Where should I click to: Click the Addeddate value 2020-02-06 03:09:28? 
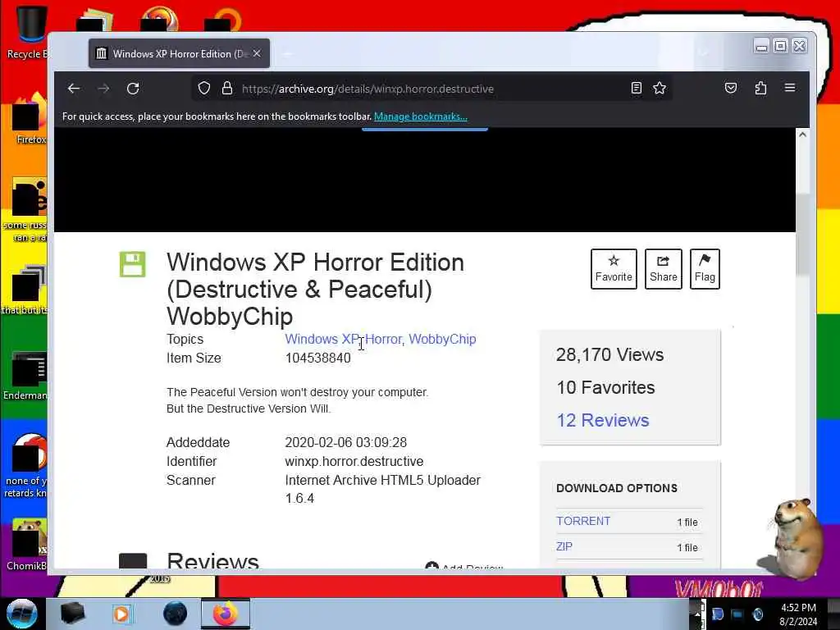(x=346, y=442)
